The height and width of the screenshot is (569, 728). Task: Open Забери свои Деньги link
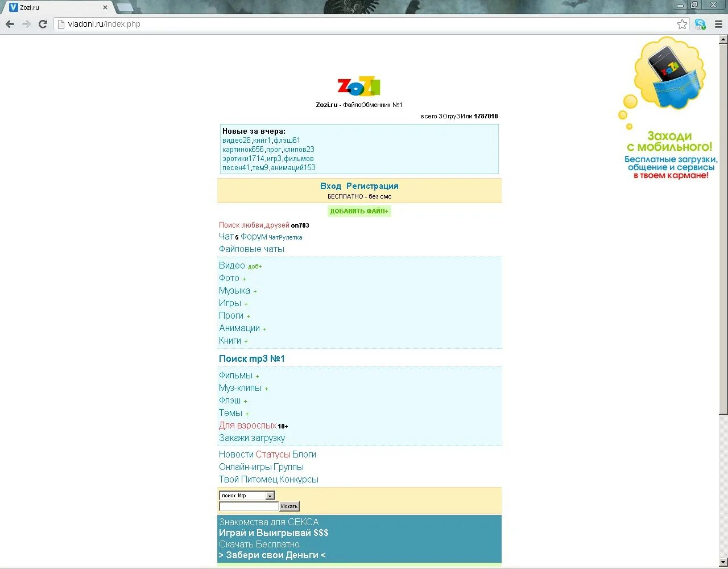tap(272, 555)
